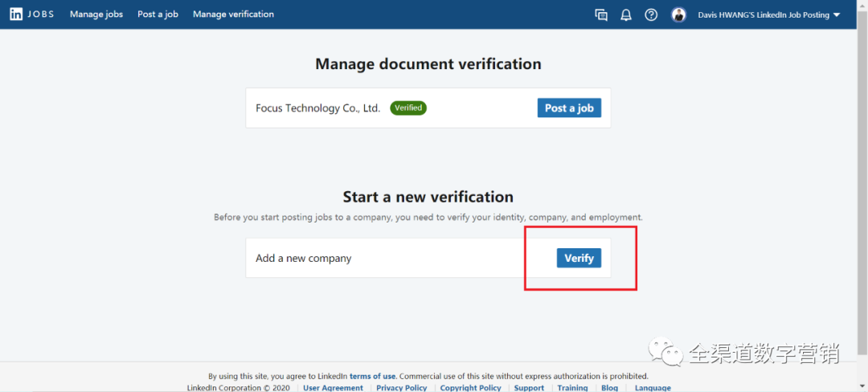Open the Copyright Policy footer link
Viewport: 868px width, 392px height.
(x=470, y=388)
